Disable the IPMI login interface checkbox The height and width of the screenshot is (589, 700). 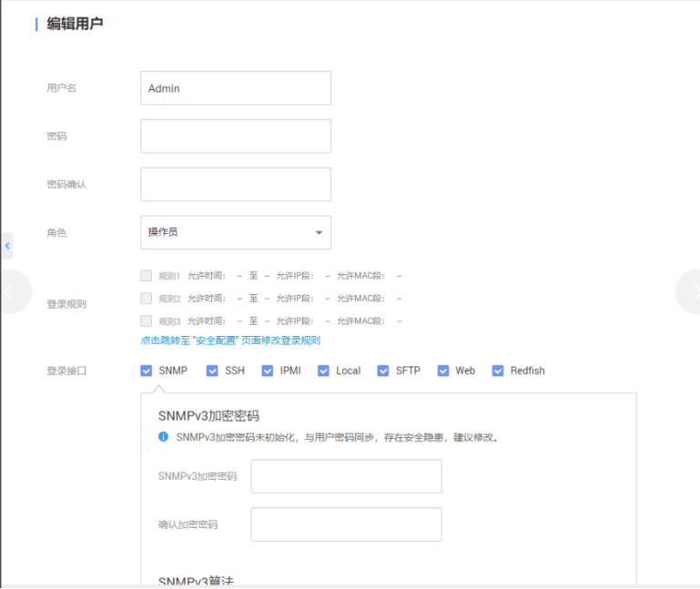pyautogui.click(x=267, y=371)
